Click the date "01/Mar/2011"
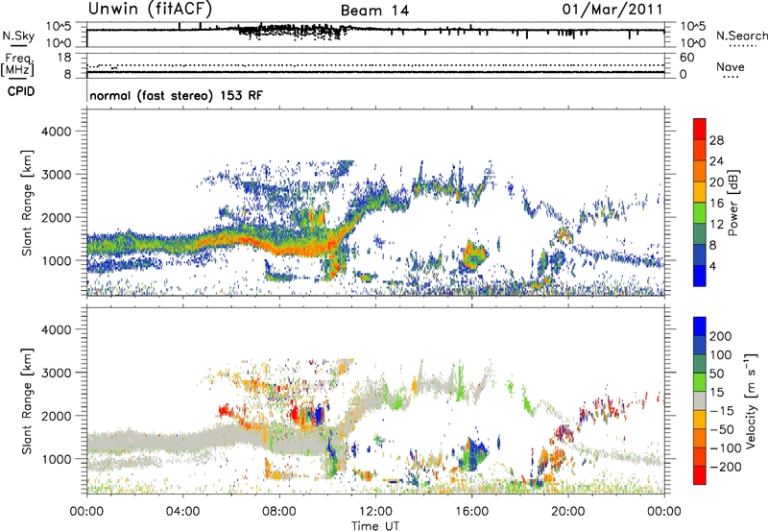 [x=612, y=10]
